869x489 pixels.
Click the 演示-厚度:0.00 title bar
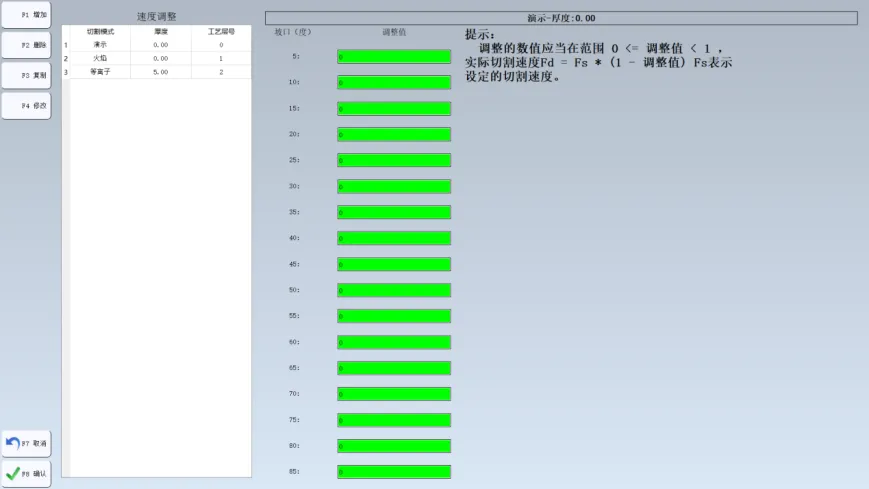tap(561, 18)
